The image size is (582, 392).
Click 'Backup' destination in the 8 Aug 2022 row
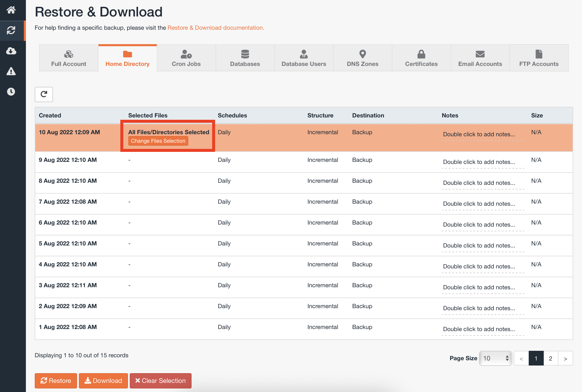[362, 181]
